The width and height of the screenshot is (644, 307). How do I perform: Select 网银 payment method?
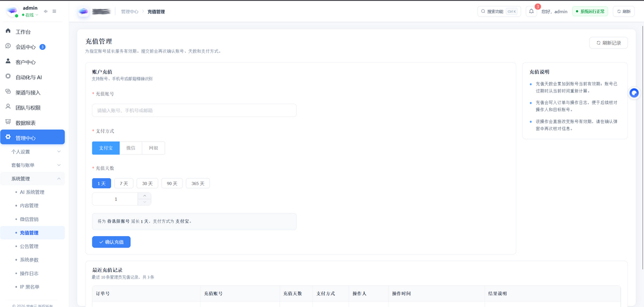[153, 148]
